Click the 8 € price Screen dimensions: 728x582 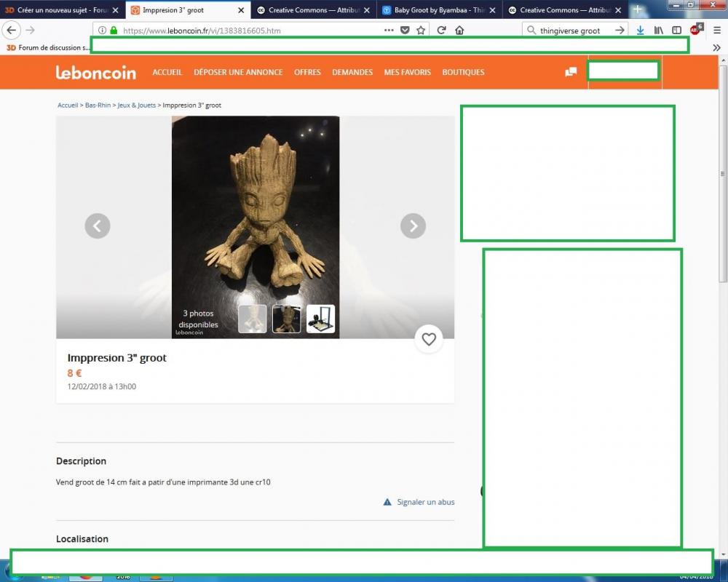click(74, 373)
